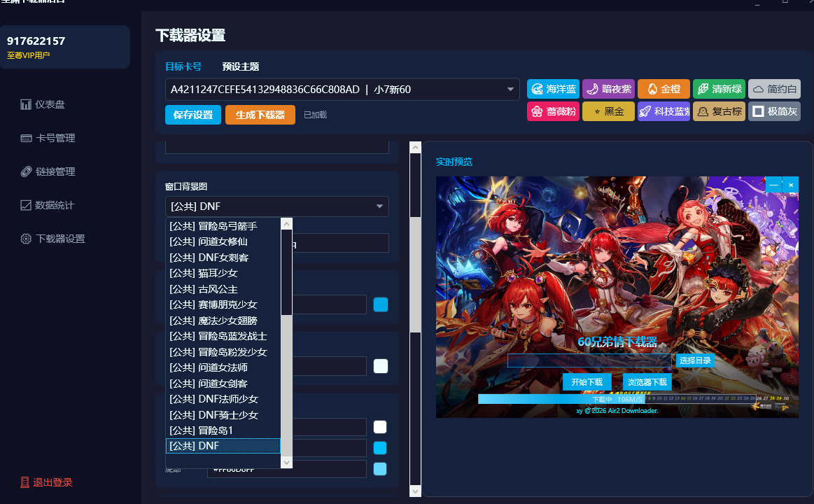Screen dimensions: 814x504
Task: Apply the 蔷薇粉 theme preset
Action: [x=554, y=111]
